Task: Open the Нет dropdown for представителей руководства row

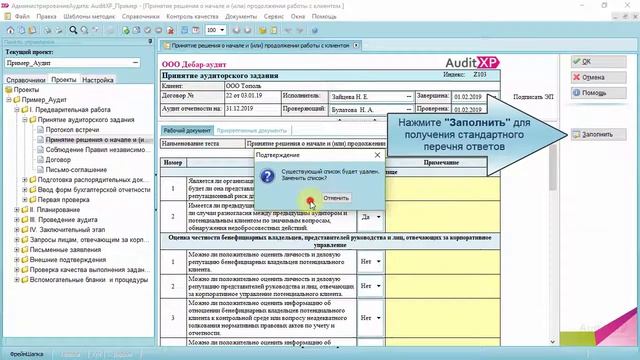Action: 378,286
